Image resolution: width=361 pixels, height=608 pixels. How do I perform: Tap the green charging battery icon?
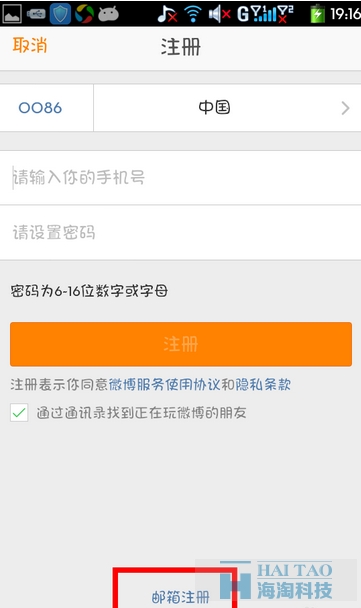(x=317, y=14)
